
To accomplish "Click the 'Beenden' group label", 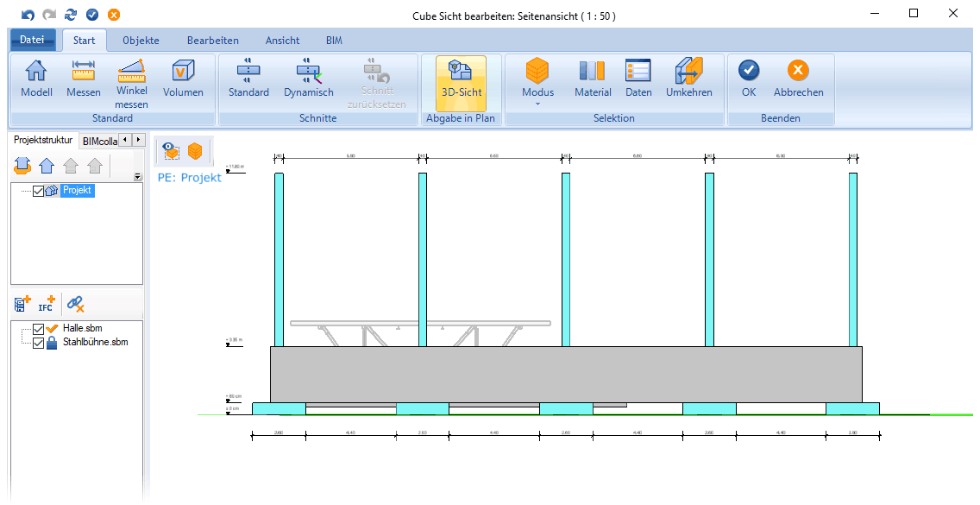I will (781, 118).
